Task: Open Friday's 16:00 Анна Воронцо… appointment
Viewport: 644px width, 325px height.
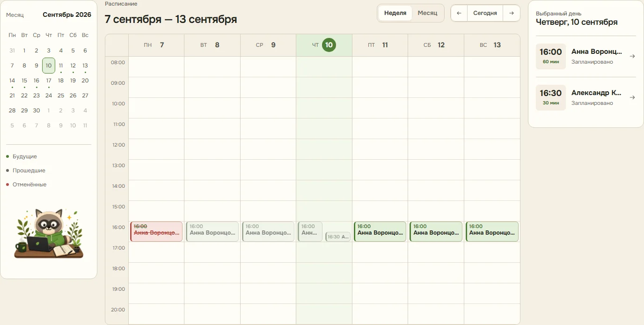Action: tap(380, 232)
